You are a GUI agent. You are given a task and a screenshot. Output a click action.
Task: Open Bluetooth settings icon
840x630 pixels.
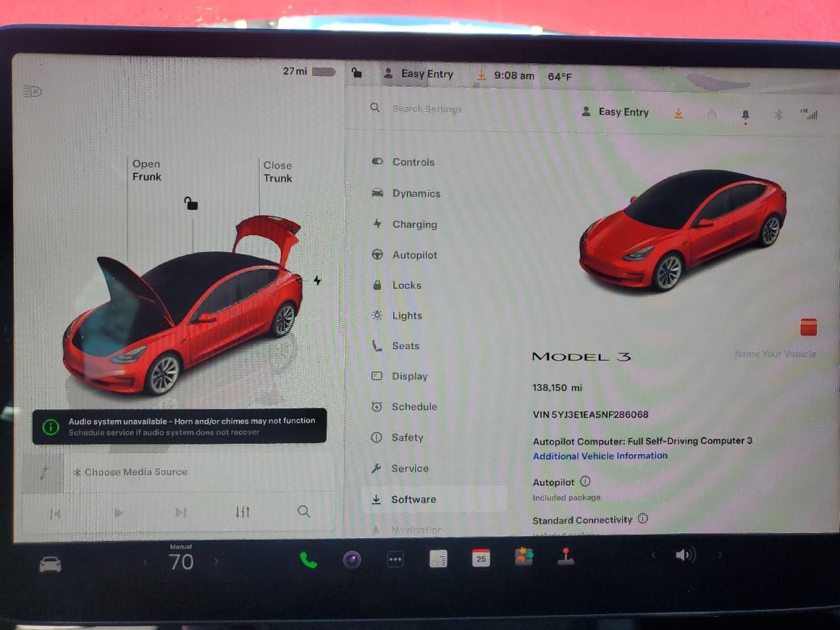778,115
